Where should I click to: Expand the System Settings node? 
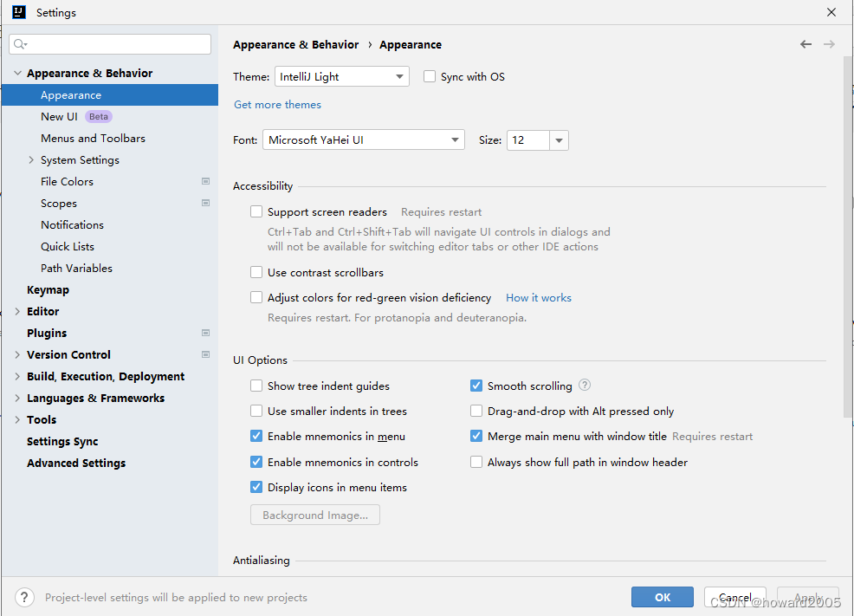click(31, 159)
